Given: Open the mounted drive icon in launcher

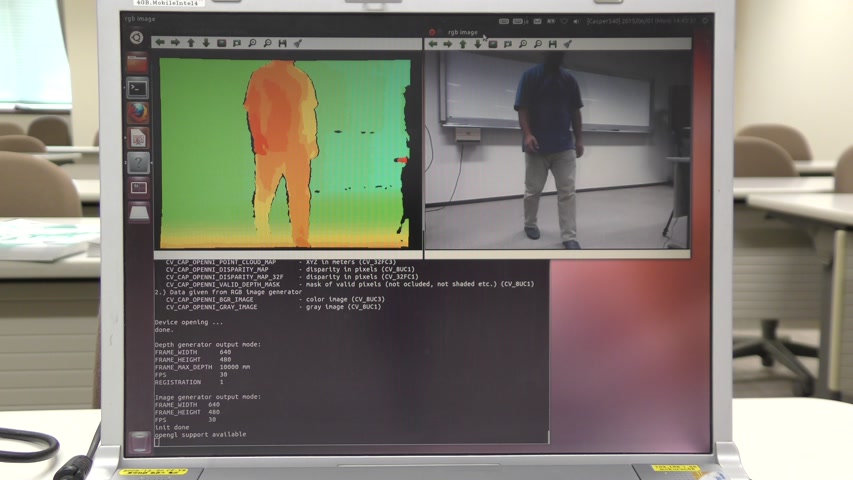Looking at the screenshot, I should click(139, 212).
